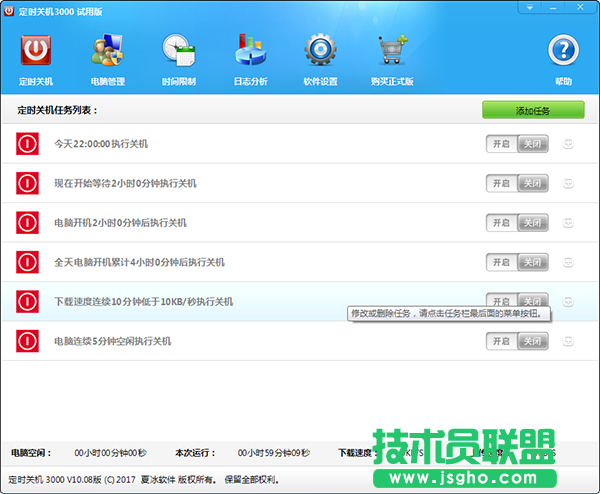Select task text 电脑连续5分钟空闲执行关机

112,341
